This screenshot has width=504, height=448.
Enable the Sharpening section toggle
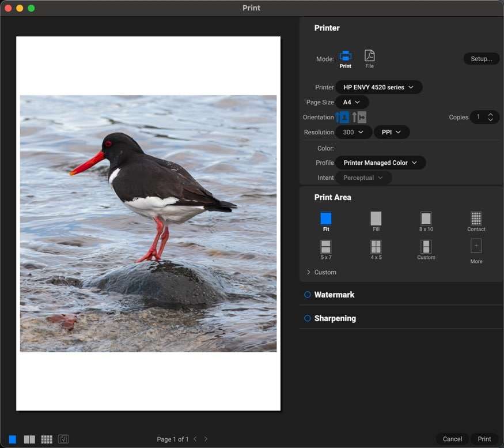[x=307, y=318]
